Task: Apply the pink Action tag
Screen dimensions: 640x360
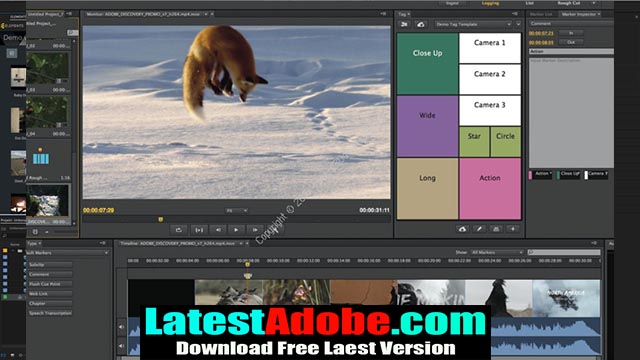Action: (x=490, y=189)
